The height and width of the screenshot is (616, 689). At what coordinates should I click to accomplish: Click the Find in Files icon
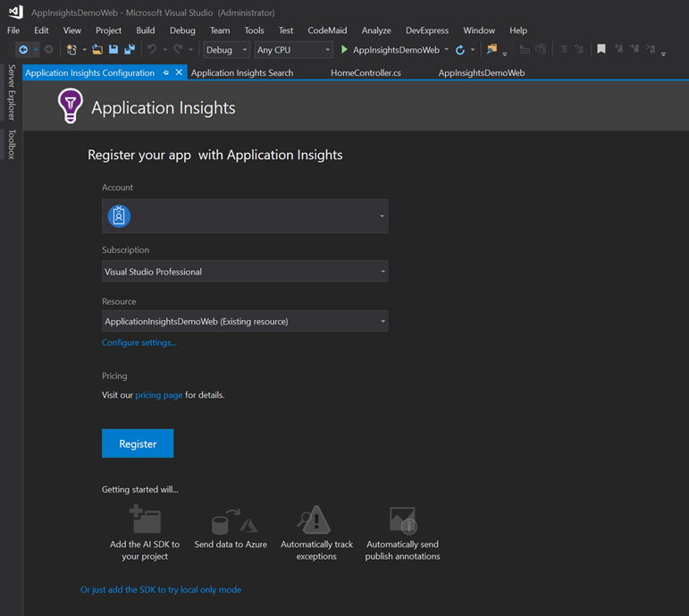coord(492,49)
